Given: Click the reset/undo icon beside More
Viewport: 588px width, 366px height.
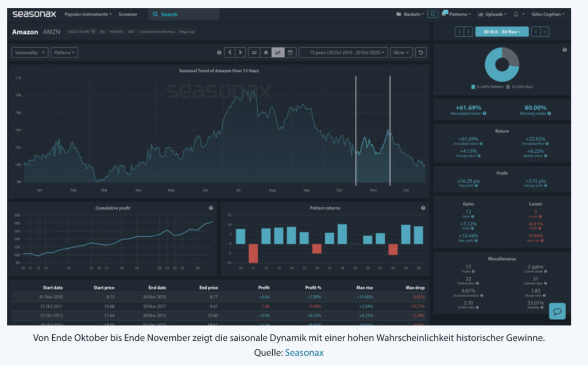Looking at the screenshot, I should point(421,52).
